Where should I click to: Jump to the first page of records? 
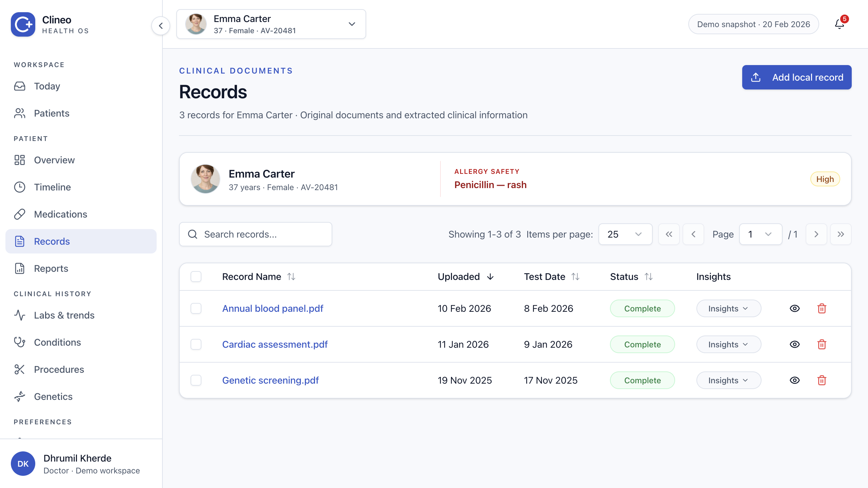(669, 234)
